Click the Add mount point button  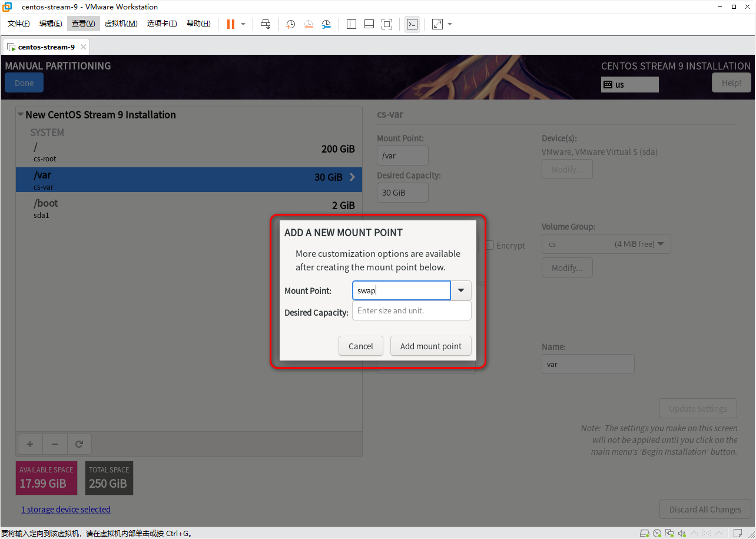[431, 346]
